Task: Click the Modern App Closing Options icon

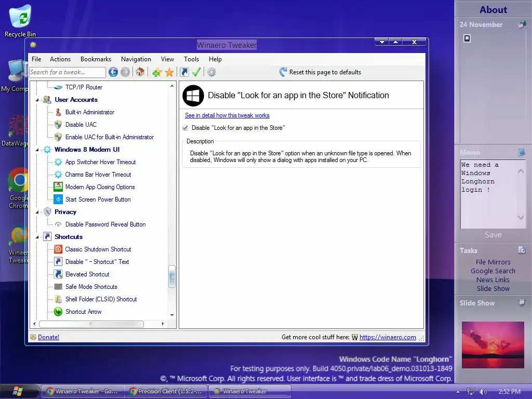Action: pos(58,187)
